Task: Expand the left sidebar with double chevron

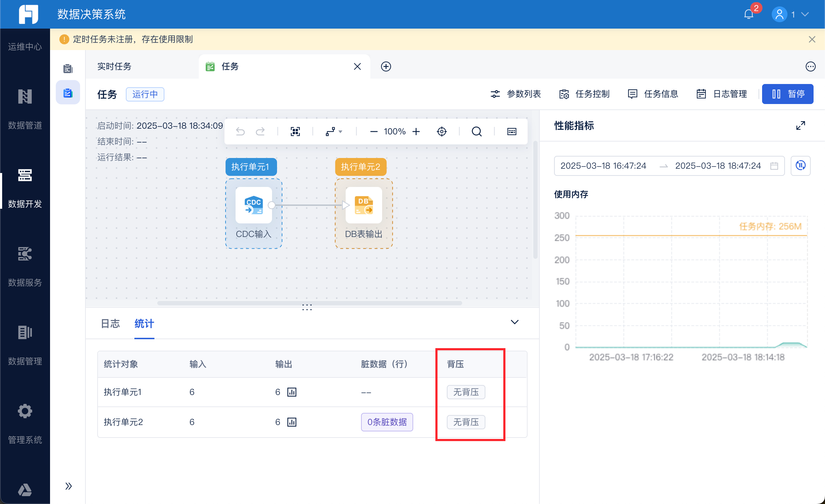Action: (x=68, y=486)
